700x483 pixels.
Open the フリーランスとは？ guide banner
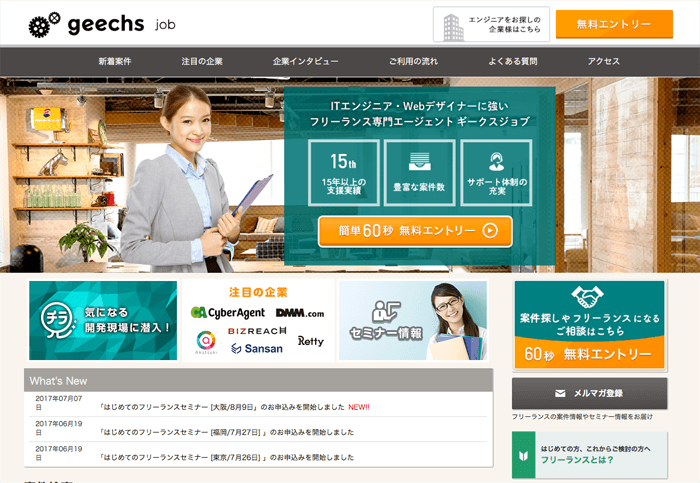point(589,456)
